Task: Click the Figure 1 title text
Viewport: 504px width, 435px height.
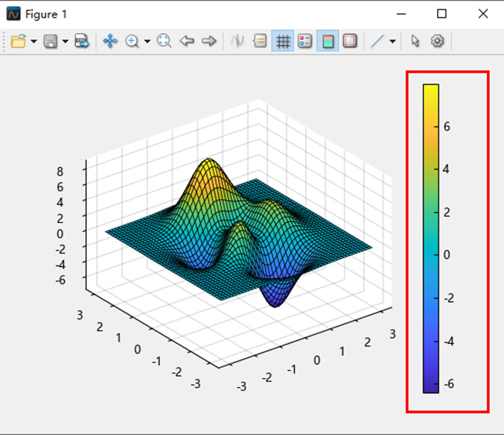Action: [x=46, y=14]
